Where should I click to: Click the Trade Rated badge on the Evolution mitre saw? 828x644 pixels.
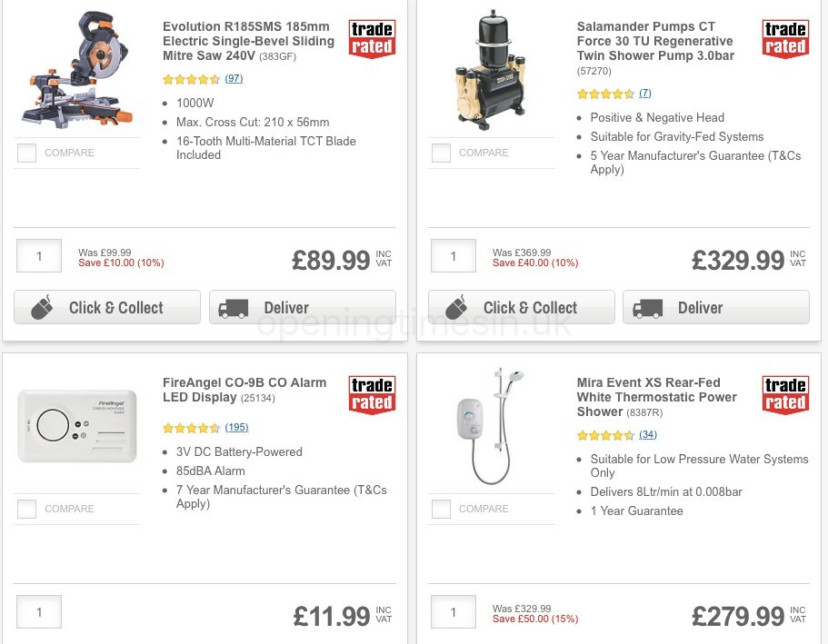(372, 39)
